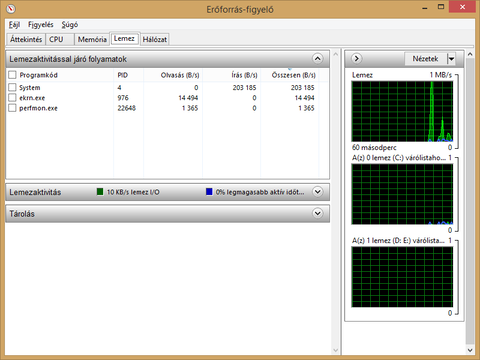480x360 pixels.
Task: Click the green lemez I/O color indicator
Action: point(100,192)
